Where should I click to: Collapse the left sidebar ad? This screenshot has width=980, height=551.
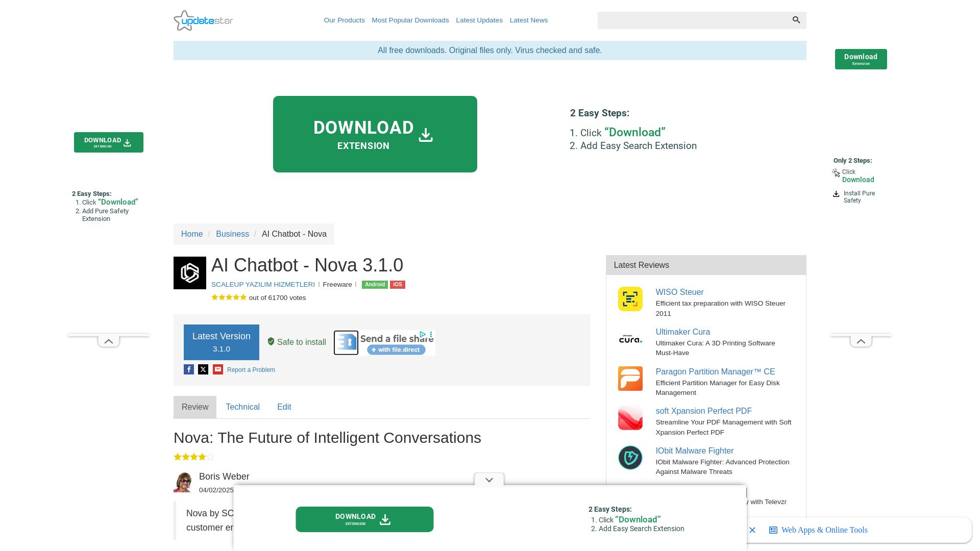(109, 341)
